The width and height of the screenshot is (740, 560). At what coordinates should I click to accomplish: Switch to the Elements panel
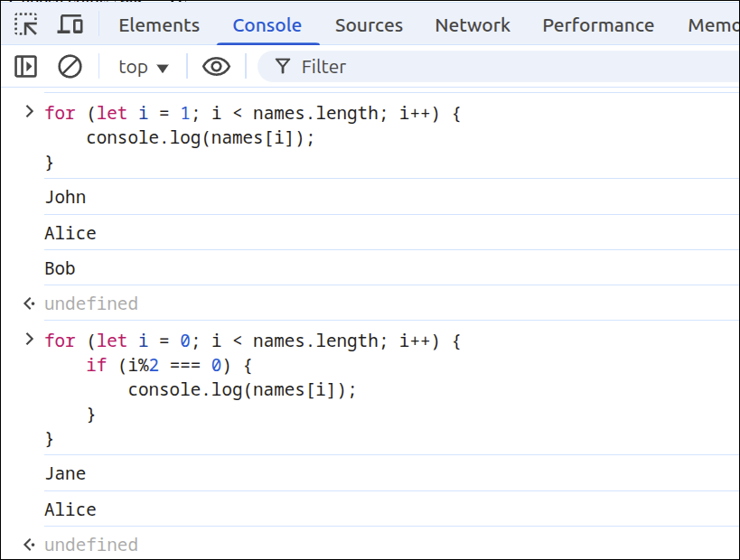(159, 25)
